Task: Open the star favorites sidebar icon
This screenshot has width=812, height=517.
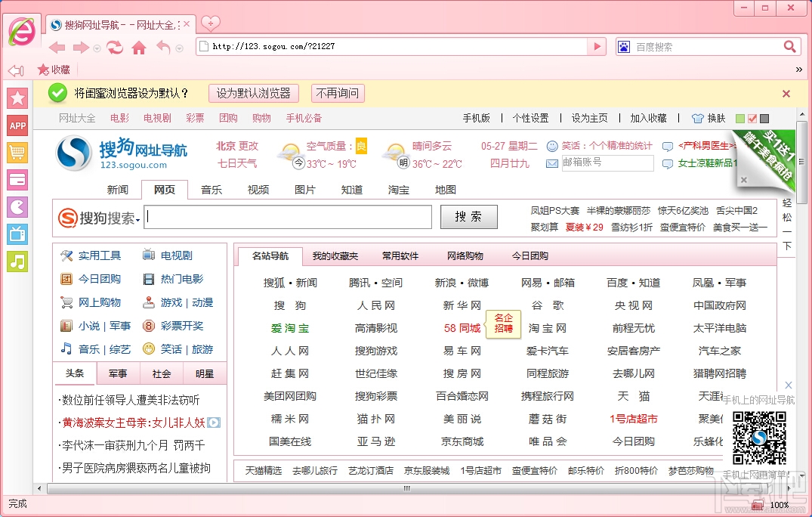Action: click(17, 98)
